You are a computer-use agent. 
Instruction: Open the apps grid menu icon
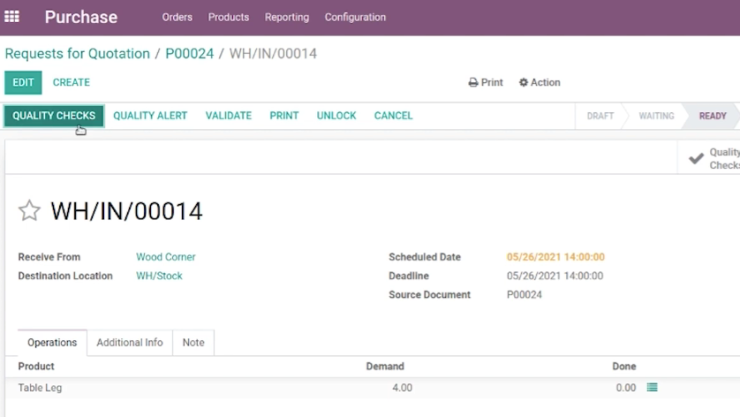12,17
